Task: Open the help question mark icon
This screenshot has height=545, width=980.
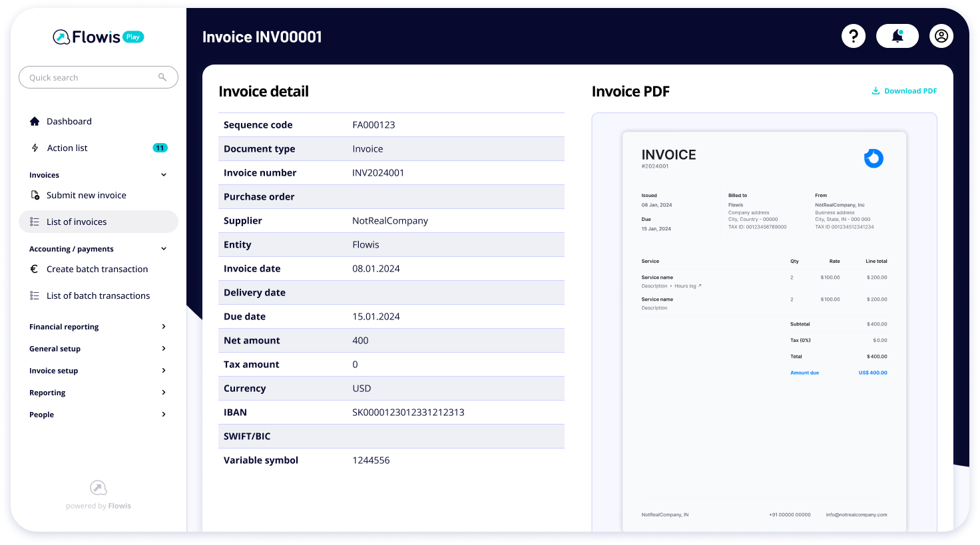Action: (854, 36)
